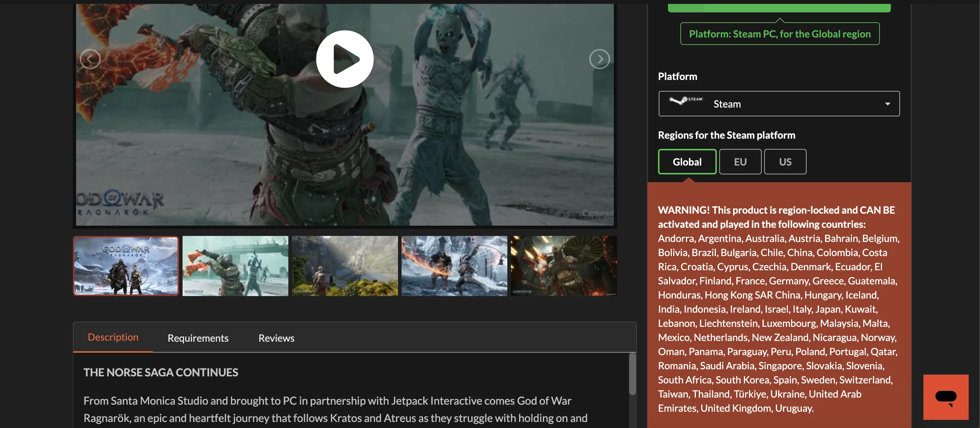
Task: Click the Steam logo in platform selector
Action: (686, 101)
